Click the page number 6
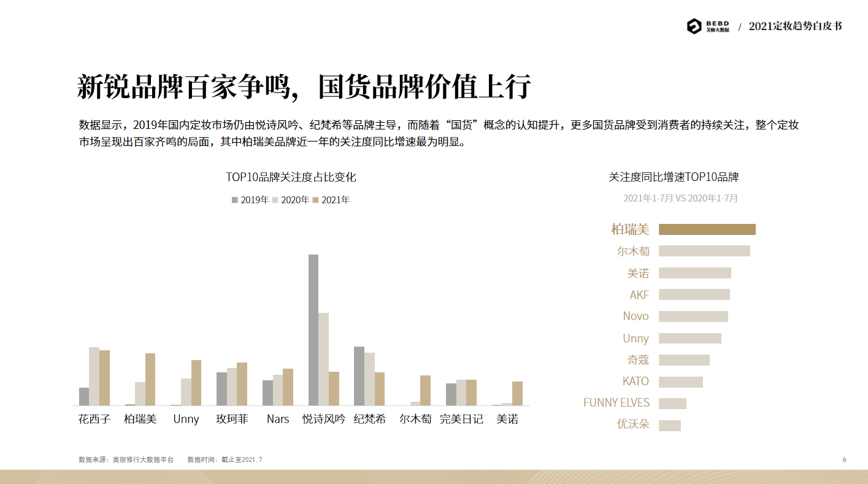 pos(845,459)
